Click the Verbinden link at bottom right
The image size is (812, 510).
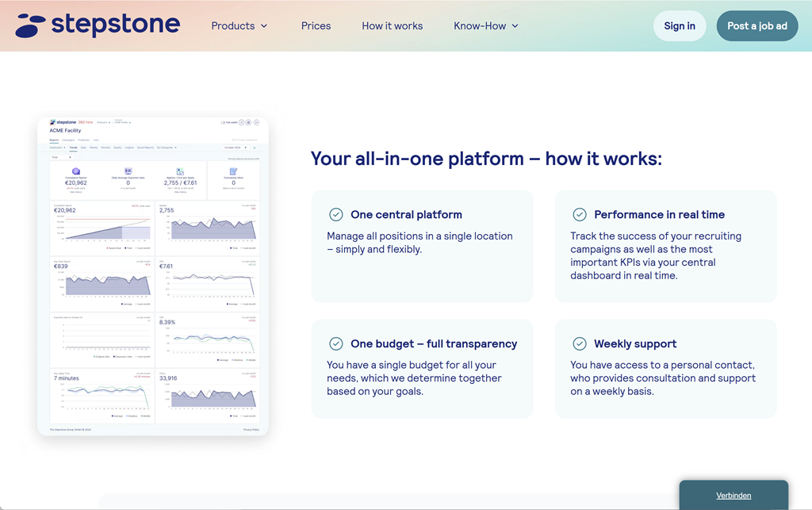click(x=733, y=496)
